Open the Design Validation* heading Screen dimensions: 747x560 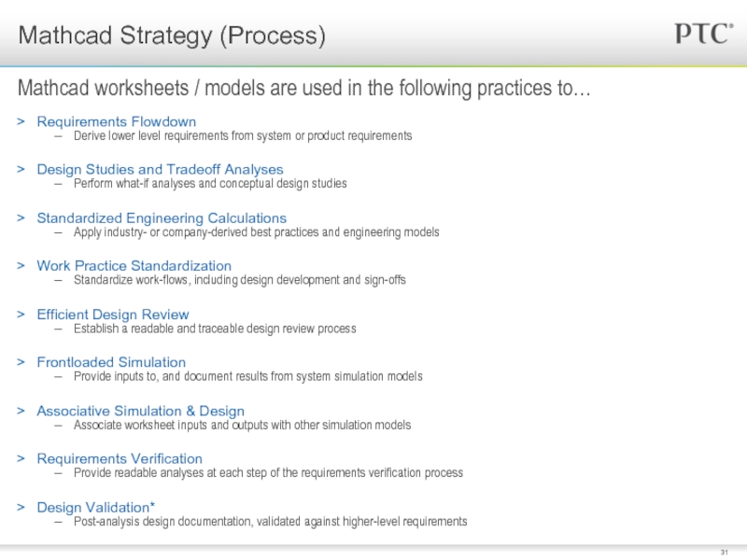[96, 508]
